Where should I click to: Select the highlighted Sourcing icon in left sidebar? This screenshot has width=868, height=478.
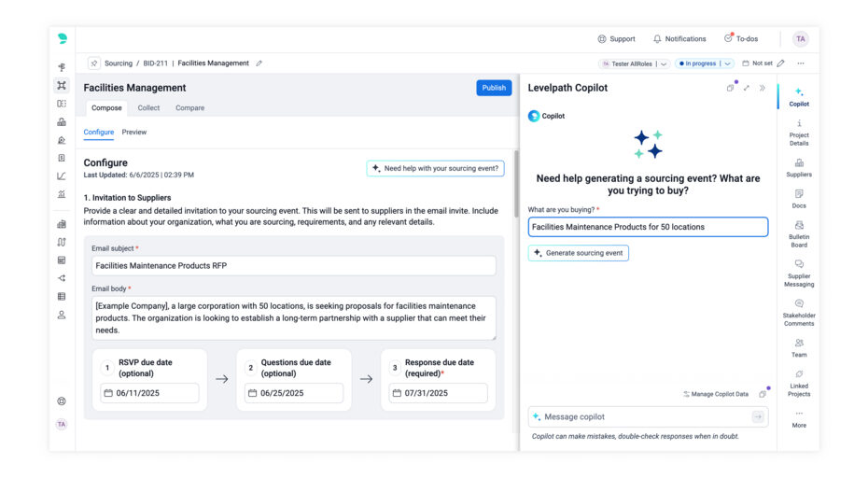click(x=62, y=85)
